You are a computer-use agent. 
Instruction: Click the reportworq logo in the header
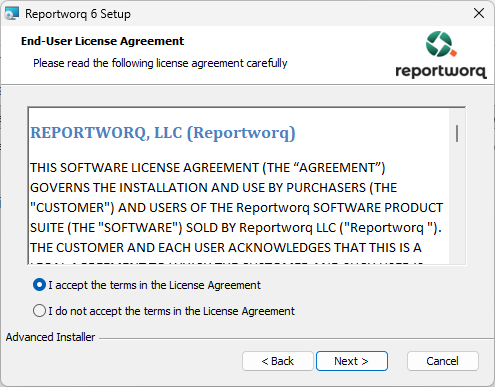[441, 55]
